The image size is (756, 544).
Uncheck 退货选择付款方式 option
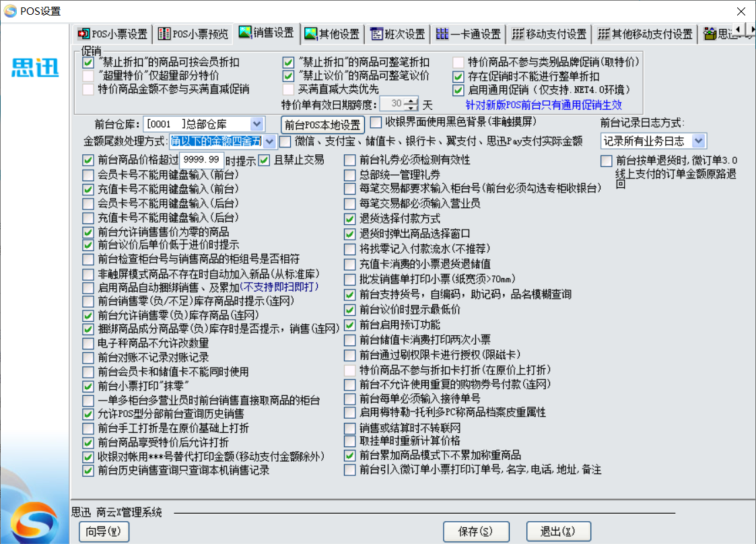point(349,219)
